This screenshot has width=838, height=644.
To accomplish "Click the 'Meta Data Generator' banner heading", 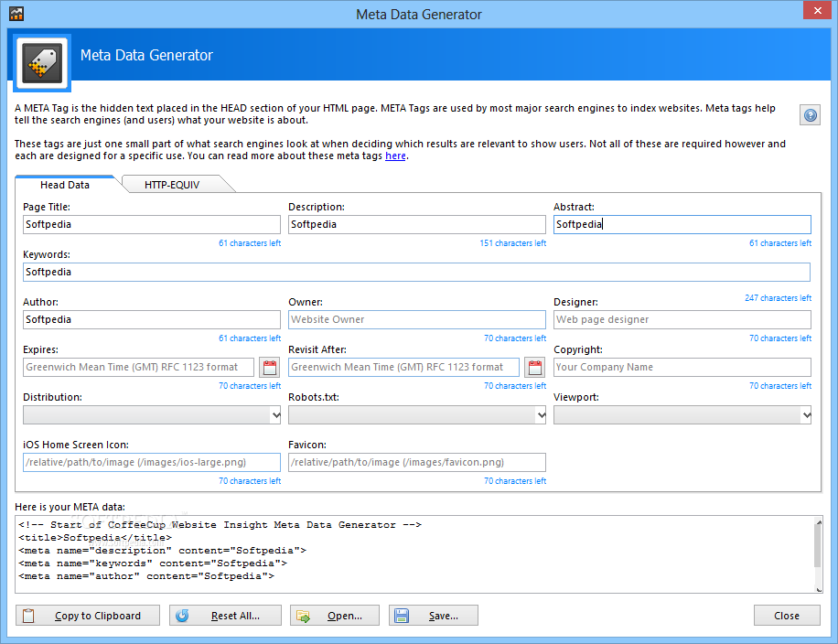I will [x=146, y=55].
